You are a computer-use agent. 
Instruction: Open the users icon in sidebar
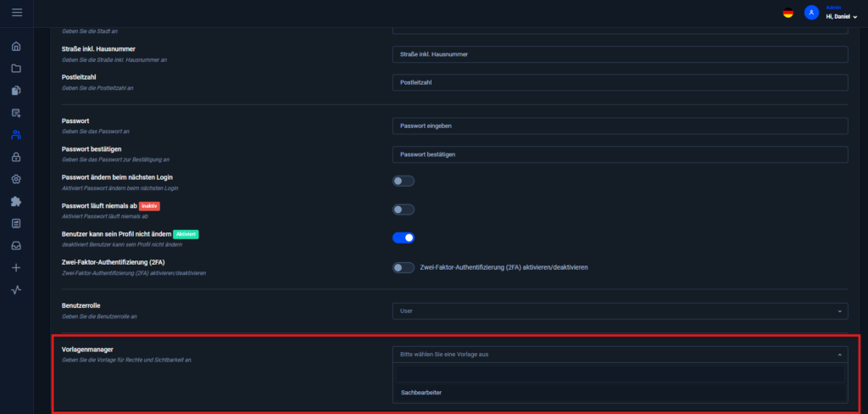[16, 135]
